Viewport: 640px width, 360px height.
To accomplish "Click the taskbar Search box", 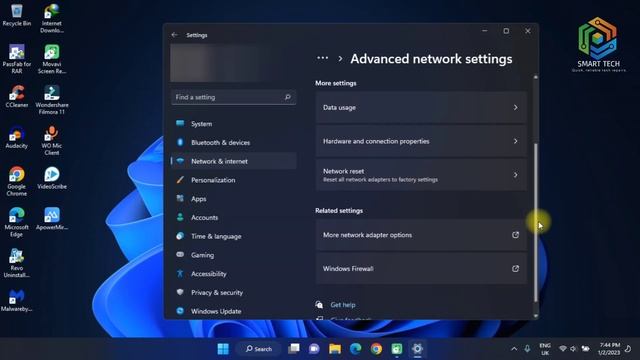I will [259, 349].
